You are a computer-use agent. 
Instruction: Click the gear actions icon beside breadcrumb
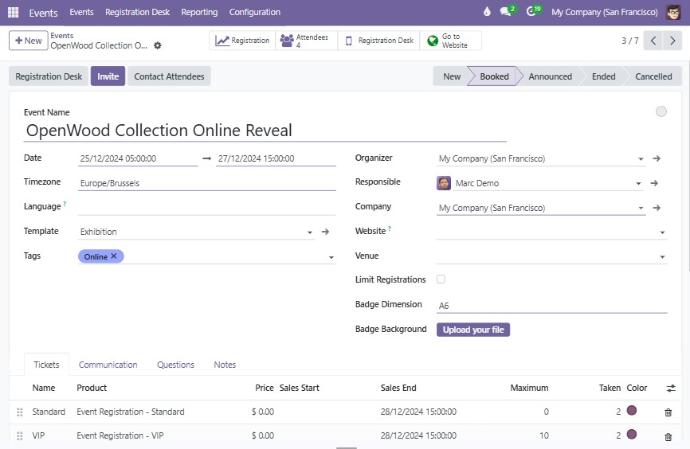(x=157, y=46)
